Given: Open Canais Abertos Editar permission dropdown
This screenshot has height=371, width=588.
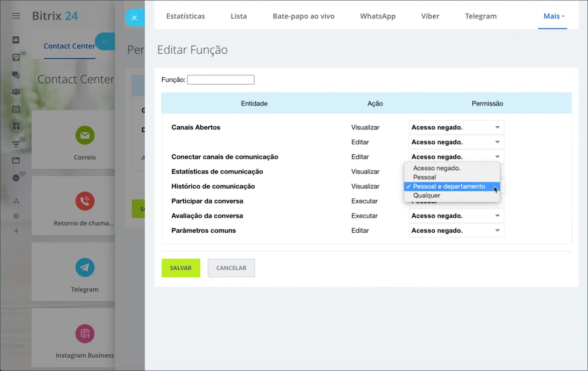Looking at the screenshot, I should [x=456, y=142].
